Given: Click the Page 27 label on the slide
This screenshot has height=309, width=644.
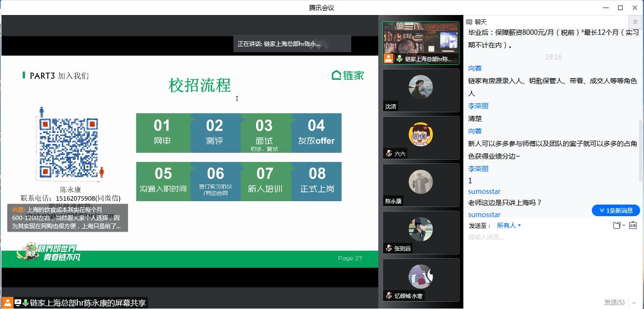Looking at the screenshot, I should point(350,258).
